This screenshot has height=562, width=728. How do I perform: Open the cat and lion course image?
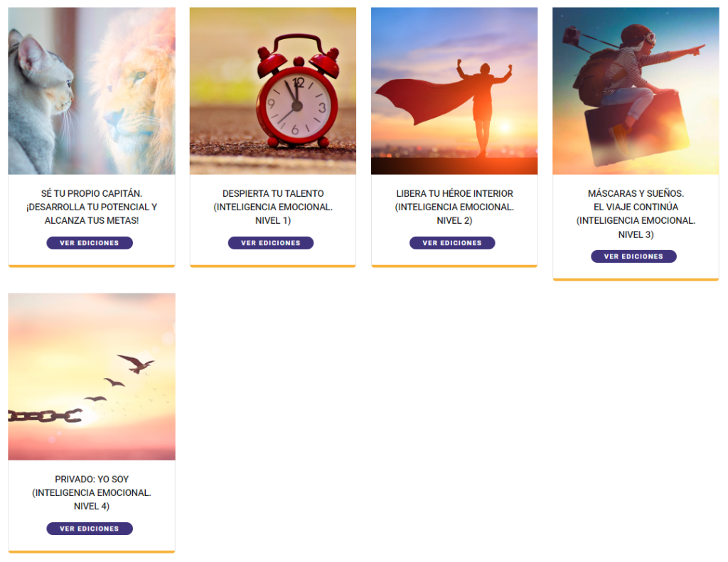click(x=92, y=91)
